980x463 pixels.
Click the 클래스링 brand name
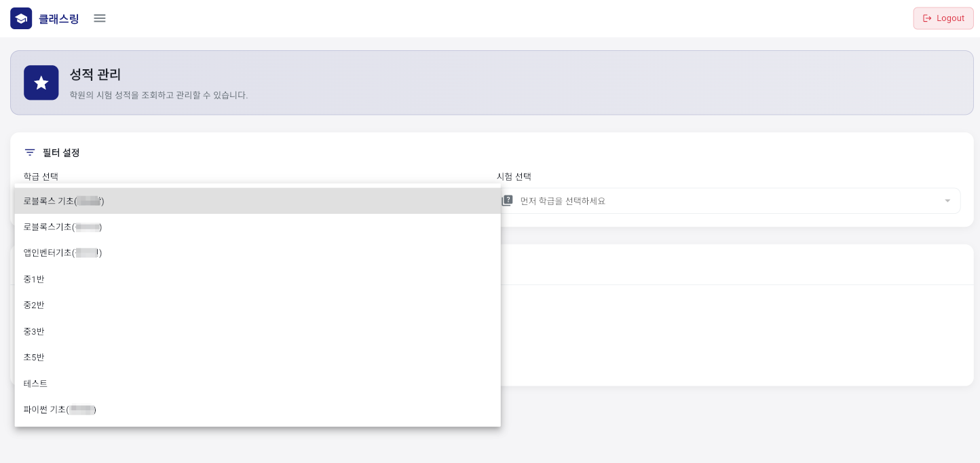(59, 19)
